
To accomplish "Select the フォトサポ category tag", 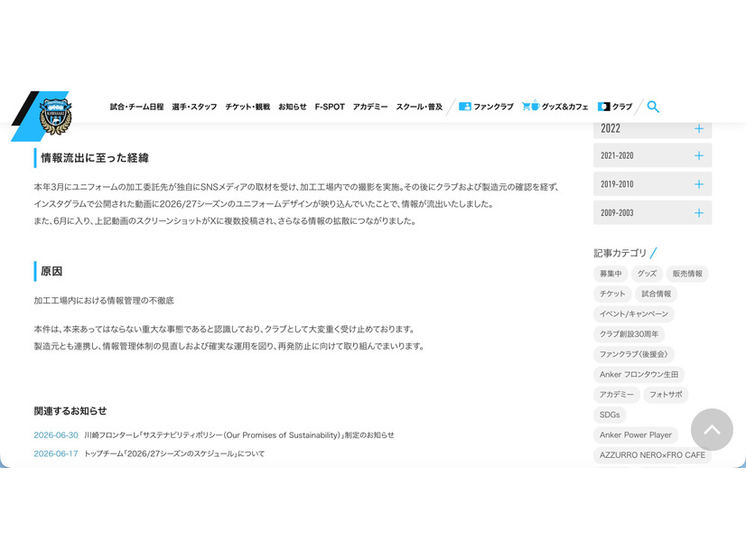I will (x=666, y=395).
